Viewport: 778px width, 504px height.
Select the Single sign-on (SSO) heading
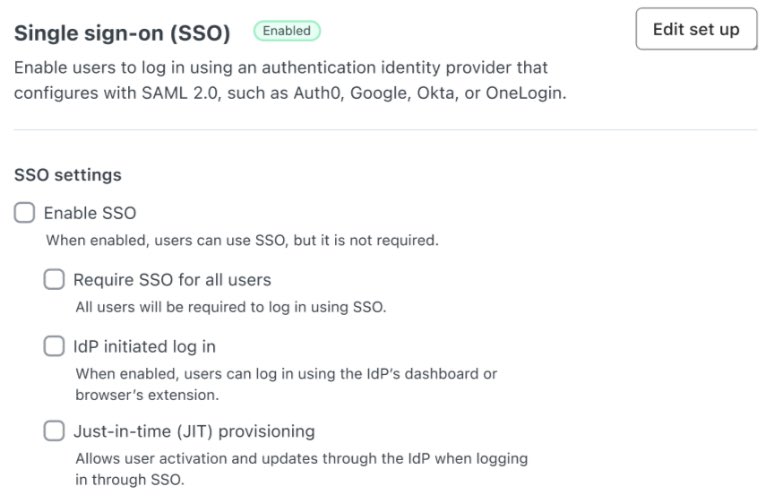click(x=122, y=33)
